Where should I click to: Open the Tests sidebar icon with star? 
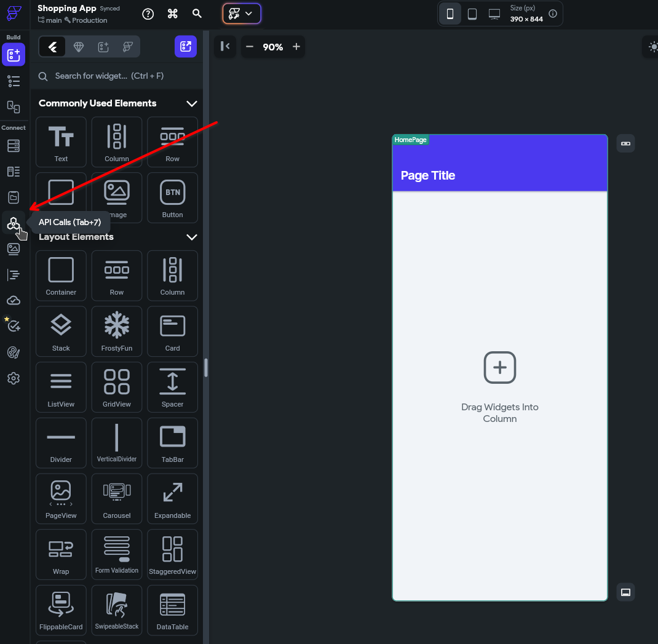(14, 326)
